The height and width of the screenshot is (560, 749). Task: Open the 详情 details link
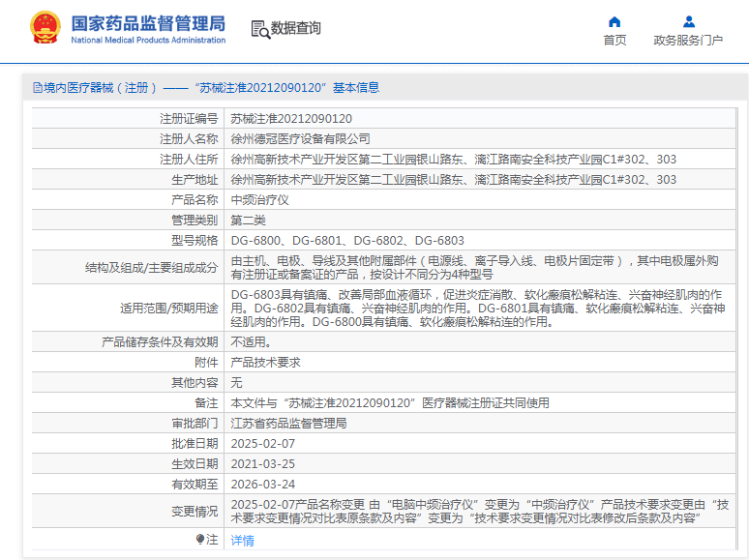click(x=242, y=541)
